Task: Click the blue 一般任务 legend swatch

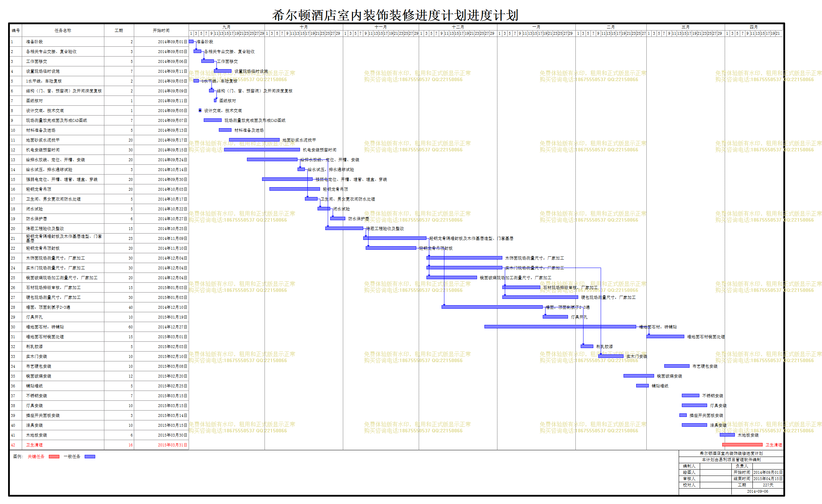Action: [x=90, y=457]
